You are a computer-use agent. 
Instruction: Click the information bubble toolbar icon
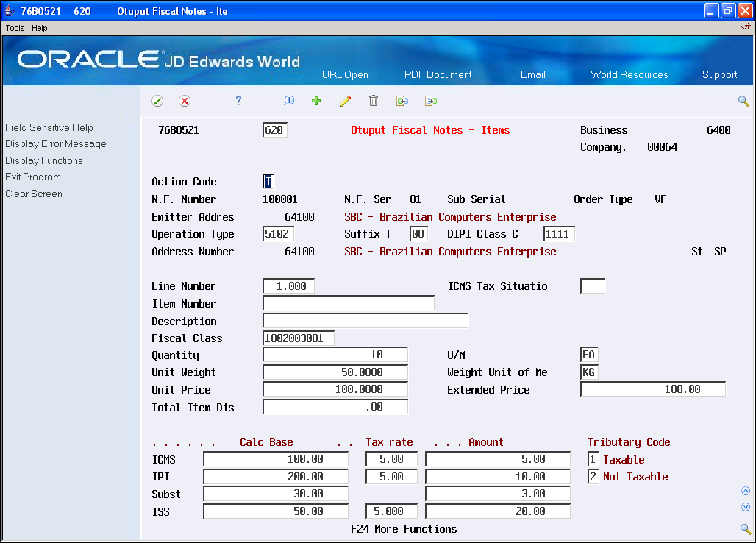tap(289, 100)
